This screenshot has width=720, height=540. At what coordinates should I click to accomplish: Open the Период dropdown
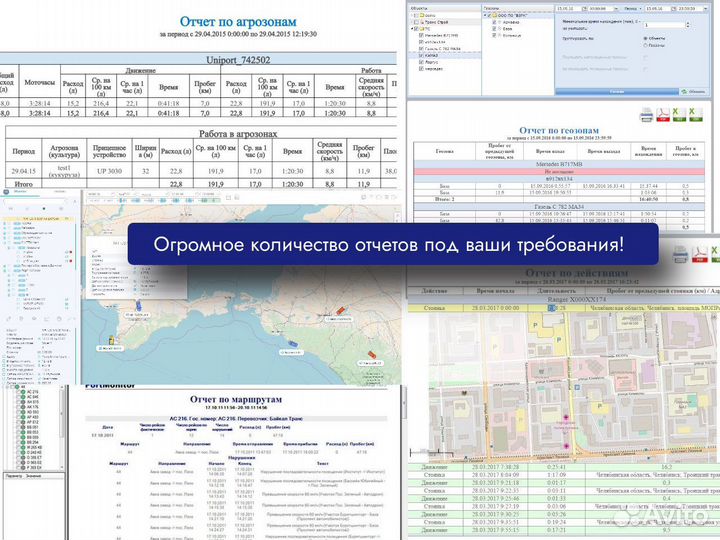632,9
